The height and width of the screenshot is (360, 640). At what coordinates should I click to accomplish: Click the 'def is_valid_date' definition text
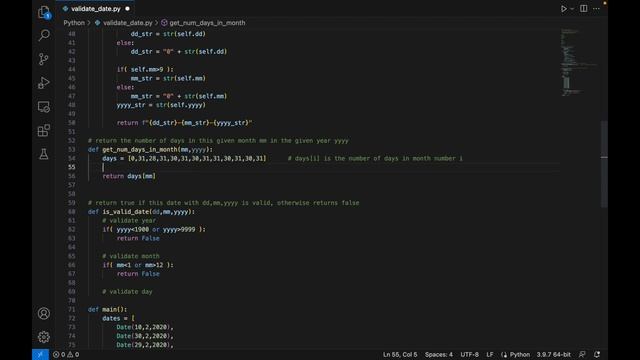pyautogui.click(x=141, y=212)
